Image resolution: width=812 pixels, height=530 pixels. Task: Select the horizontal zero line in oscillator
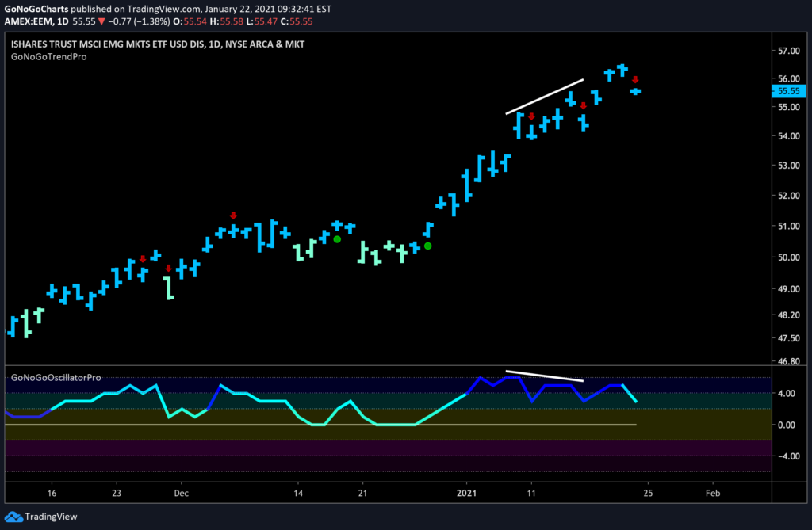pyautogui.click(x=317, y=425)
